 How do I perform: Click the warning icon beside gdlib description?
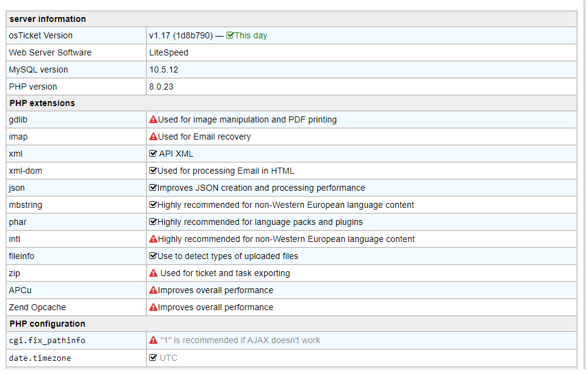coord(153,119)
